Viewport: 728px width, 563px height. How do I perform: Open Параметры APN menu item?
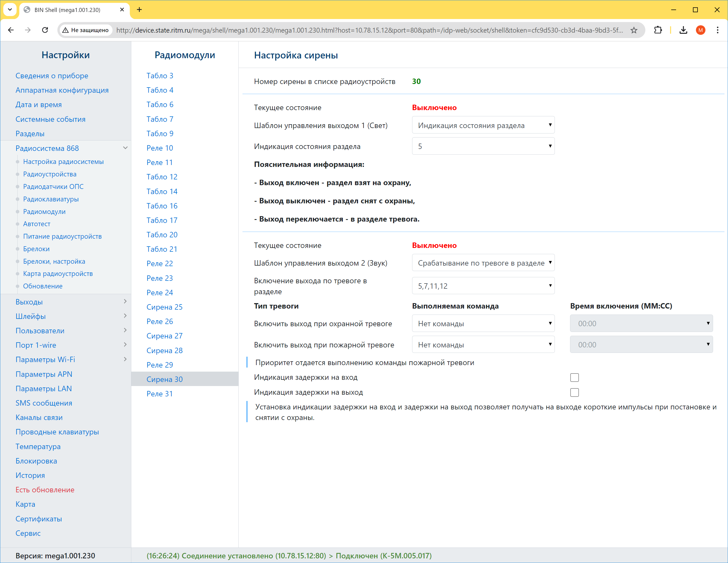click(44, 374)
